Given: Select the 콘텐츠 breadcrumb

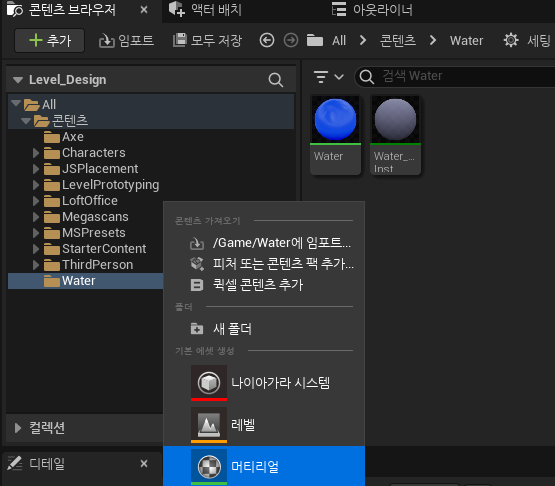Looking at the screenshot, I should (x=397, y=40).
